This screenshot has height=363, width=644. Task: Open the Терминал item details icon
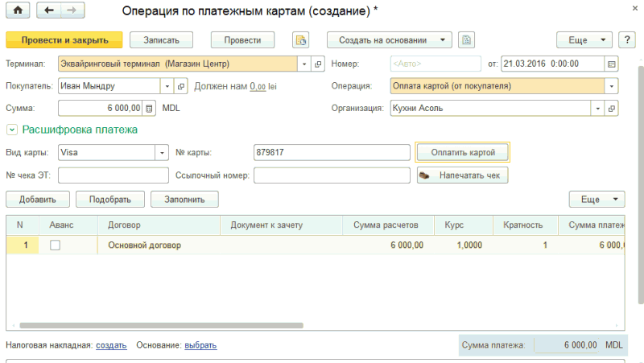click(x=318, y=64)
